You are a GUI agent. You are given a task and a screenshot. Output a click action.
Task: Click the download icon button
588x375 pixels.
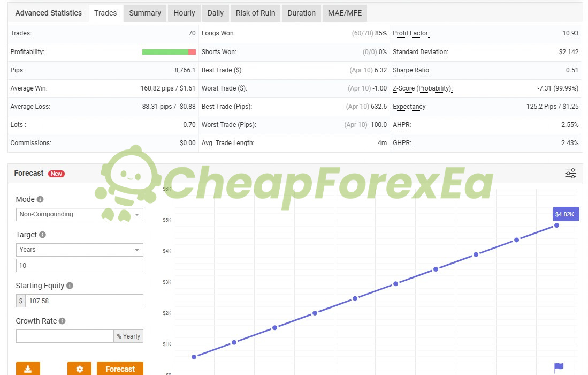[28, 369]
